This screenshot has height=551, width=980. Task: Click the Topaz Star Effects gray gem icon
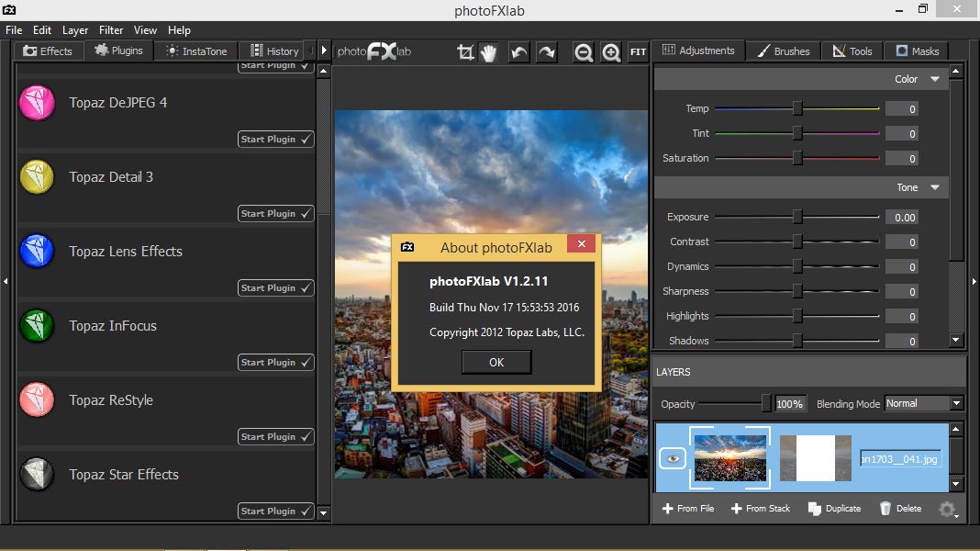(37, 475)
